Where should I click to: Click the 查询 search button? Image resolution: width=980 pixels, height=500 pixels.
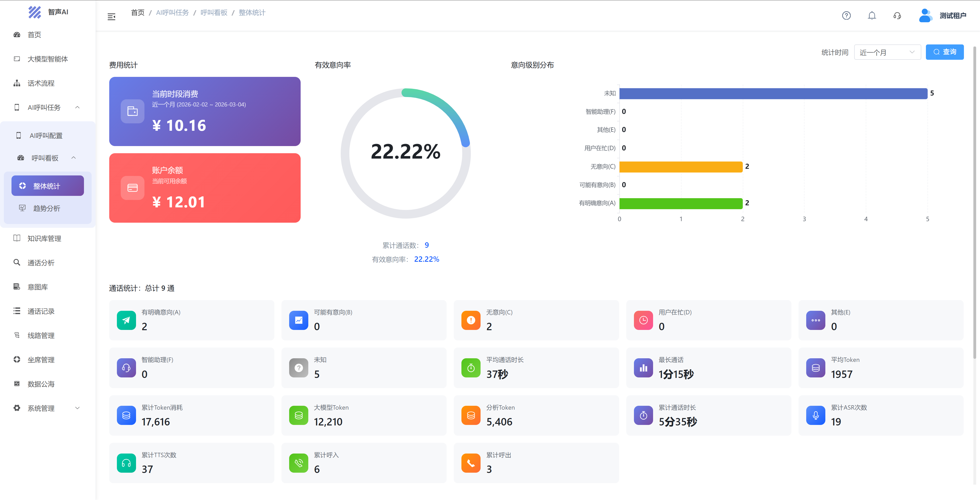click(944, 52)
